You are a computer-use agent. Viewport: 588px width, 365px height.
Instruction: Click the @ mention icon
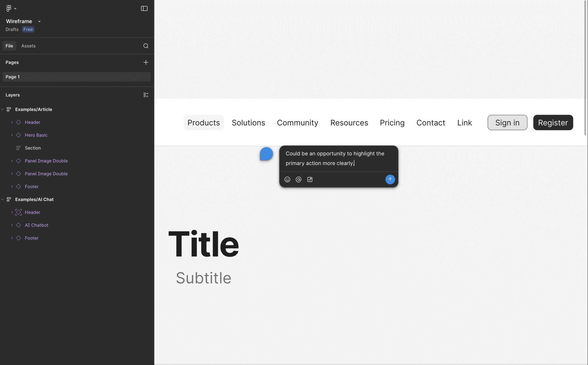(299, 179)
